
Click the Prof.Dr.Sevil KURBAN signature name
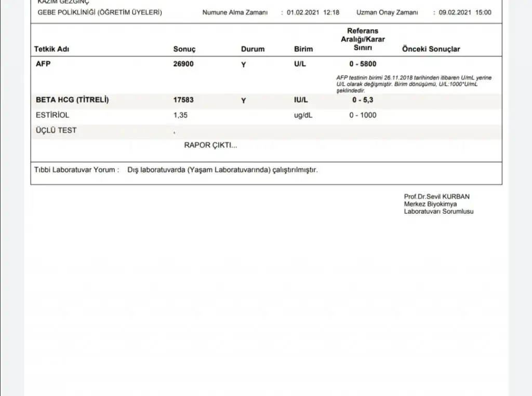[436, 197]
